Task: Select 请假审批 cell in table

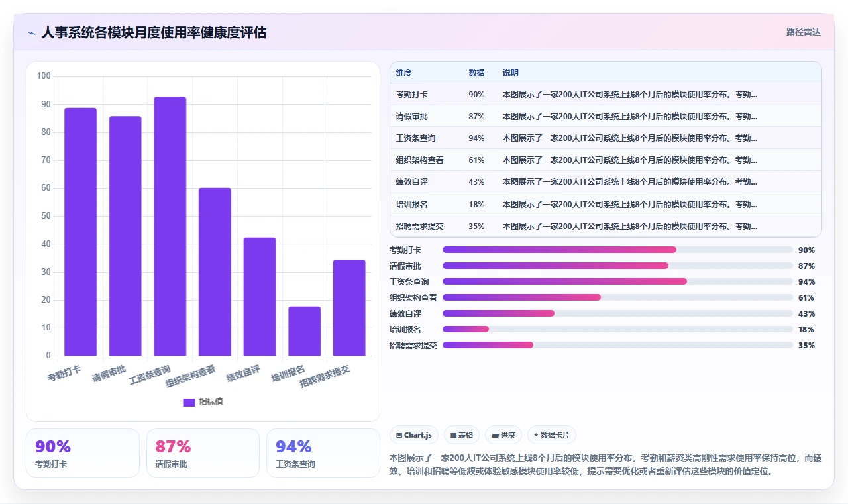Action: click(x=411, y=117)
